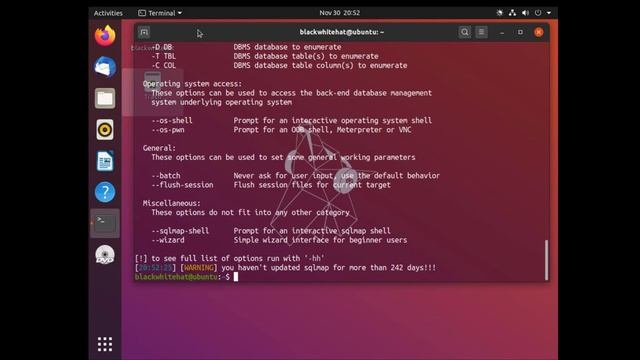Click the WARNING label in terminal
Screen dimensions: 640x360
click(199, 268)
